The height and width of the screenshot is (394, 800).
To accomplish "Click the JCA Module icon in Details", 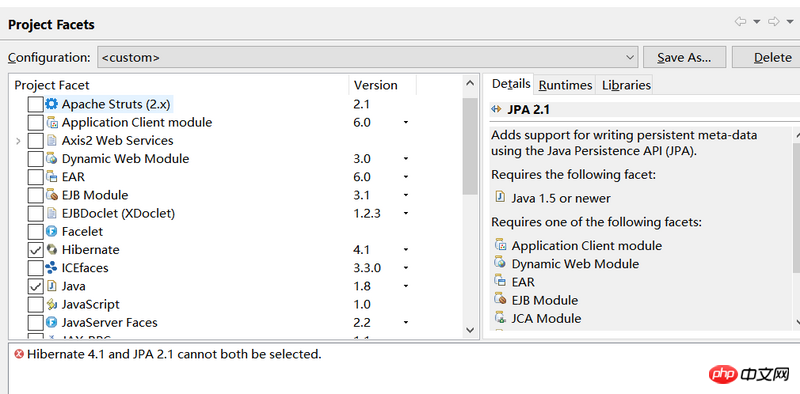I will [x=501, y=318].
